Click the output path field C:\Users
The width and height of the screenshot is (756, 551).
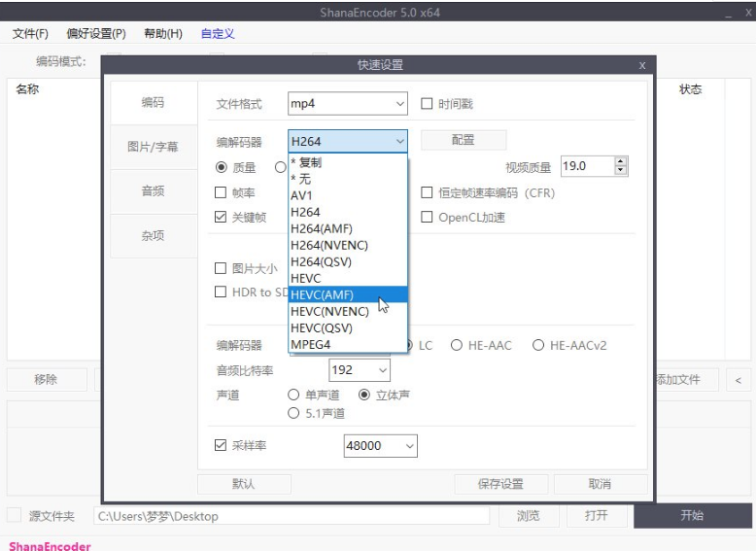pyautogui.click(x=292, y=516)
